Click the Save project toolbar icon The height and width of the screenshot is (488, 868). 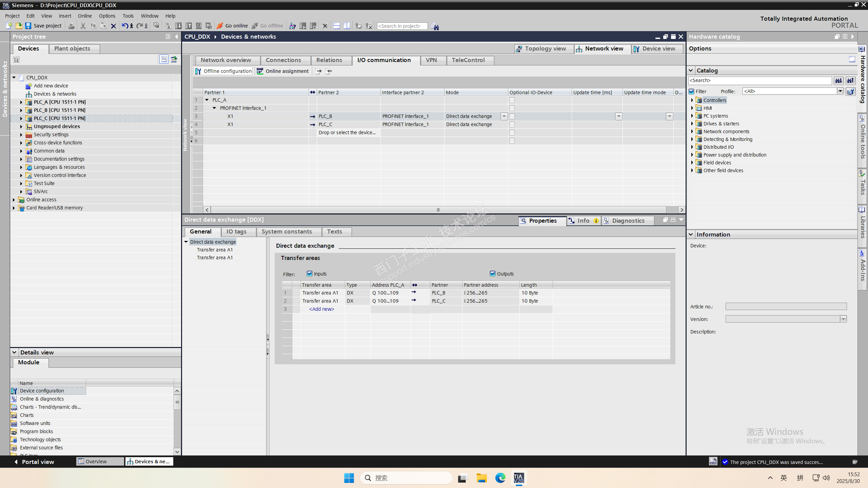click(x=28, y=26)
